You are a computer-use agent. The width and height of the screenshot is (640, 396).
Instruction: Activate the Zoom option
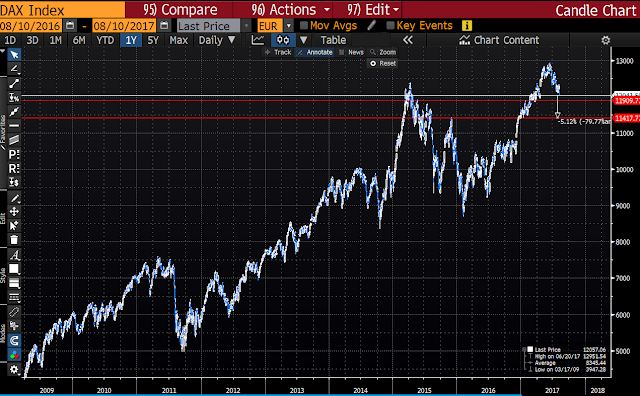[x=383, y=52]
